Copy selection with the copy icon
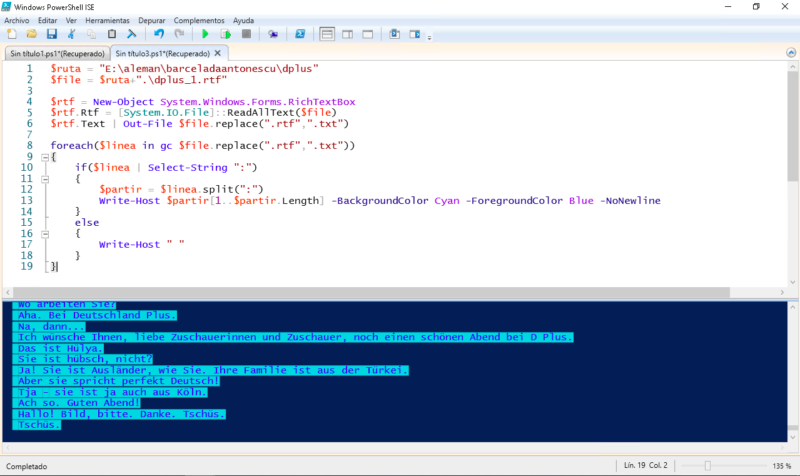 pyautogui.click(x=91, y=34)
